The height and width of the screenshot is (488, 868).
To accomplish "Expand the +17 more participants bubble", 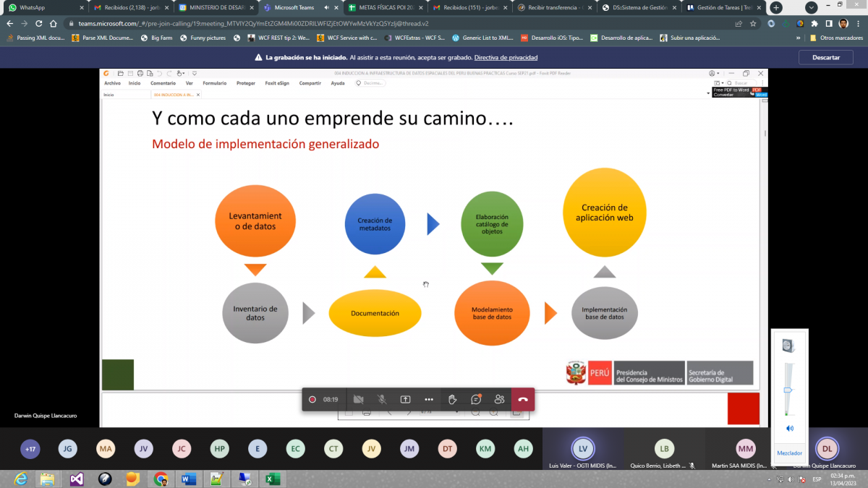I will (x=30, y=449).
